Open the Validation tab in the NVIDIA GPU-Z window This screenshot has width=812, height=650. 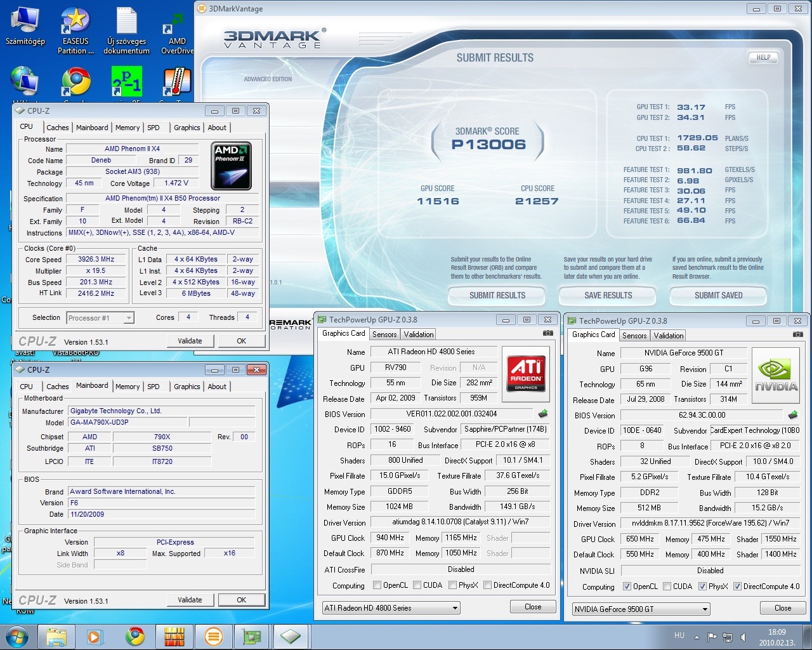pos(669,336)
